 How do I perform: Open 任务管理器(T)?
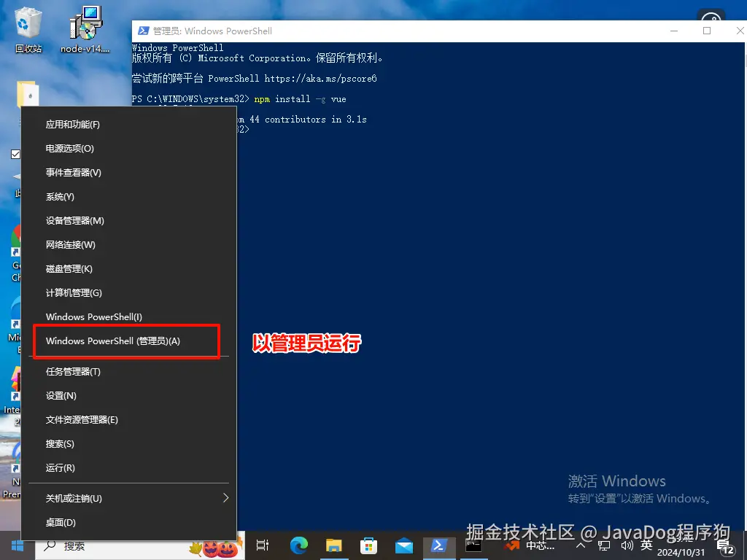[x=128, y=371]
